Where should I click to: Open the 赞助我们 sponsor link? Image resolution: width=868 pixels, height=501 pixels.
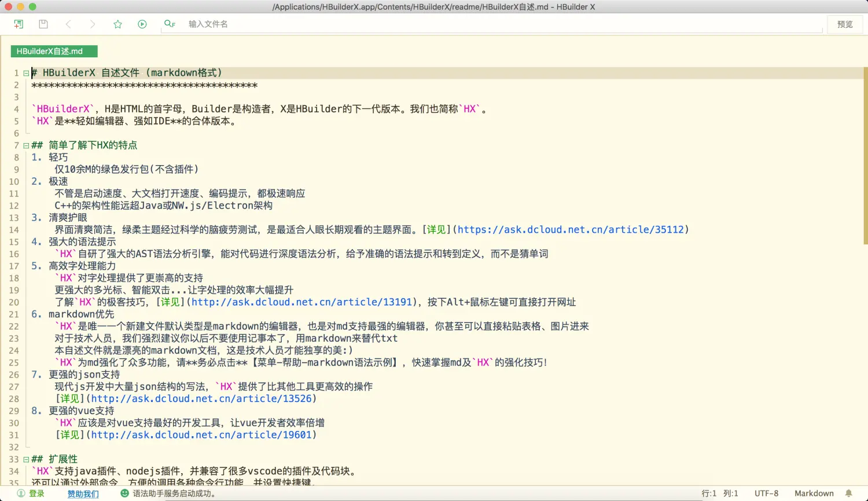pyautogui.click(x=83, y=493)
